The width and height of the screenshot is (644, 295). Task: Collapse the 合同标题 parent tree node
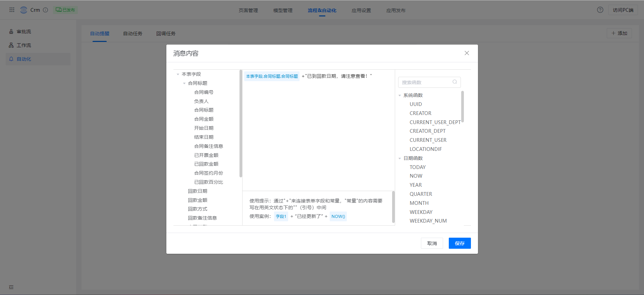(x=184, y=83)
